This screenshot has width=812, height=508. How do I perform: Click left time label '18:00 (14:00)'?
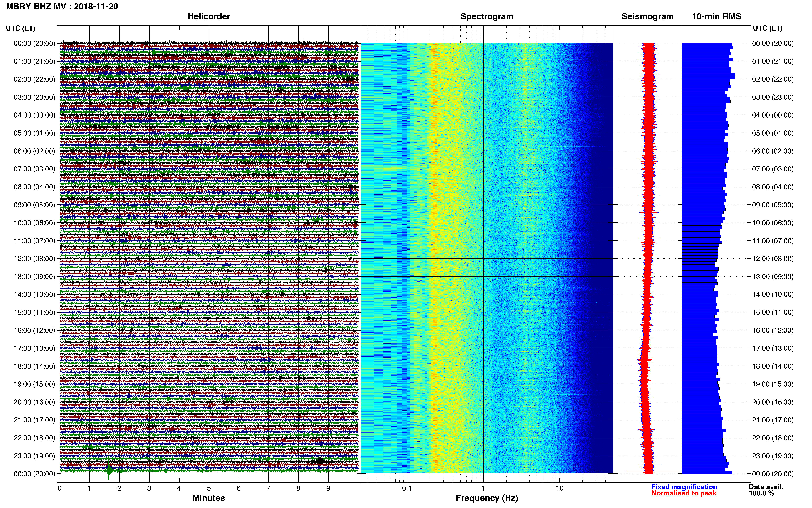click(34, 366)
